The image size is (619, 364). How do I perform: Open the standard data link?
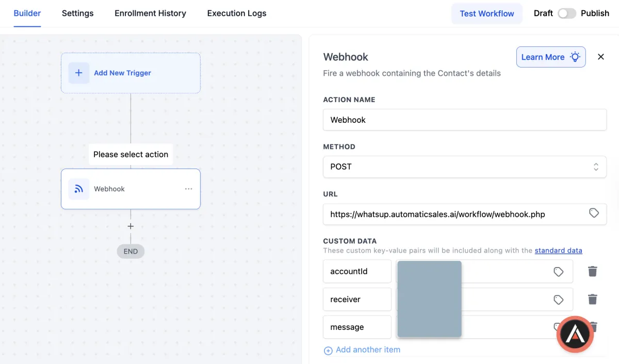[558, 251]
